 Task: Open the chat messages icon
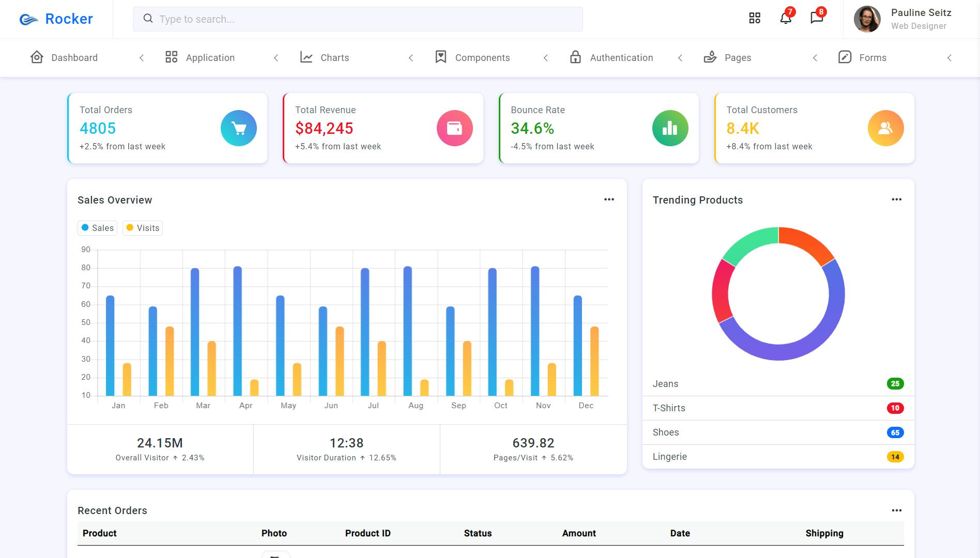tap(817, 19)
